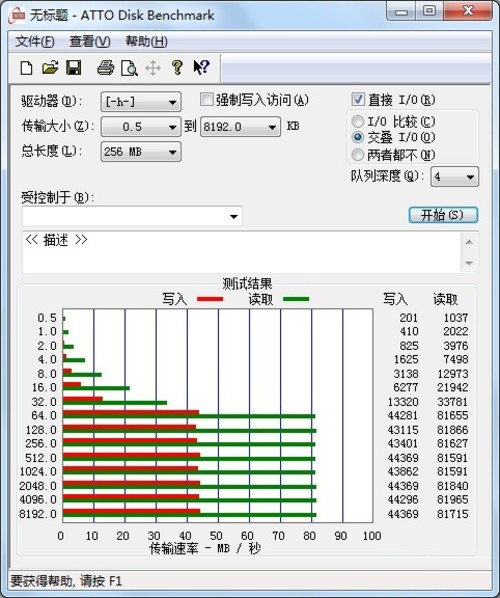This screenshot has height=598, width=500.
Task: Click the red 写入 legend swatch
Action: coord(210,299)
